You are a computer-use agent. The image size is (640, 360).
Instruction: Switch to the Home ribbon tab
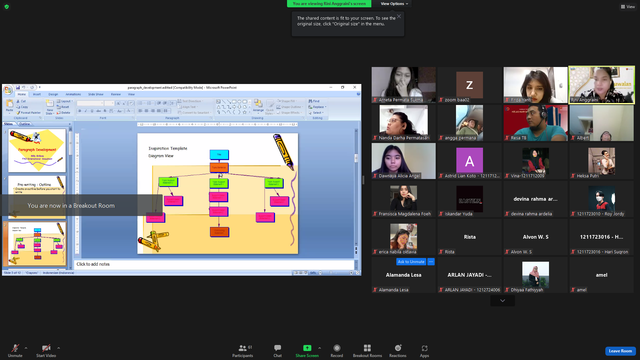point(22,94)
